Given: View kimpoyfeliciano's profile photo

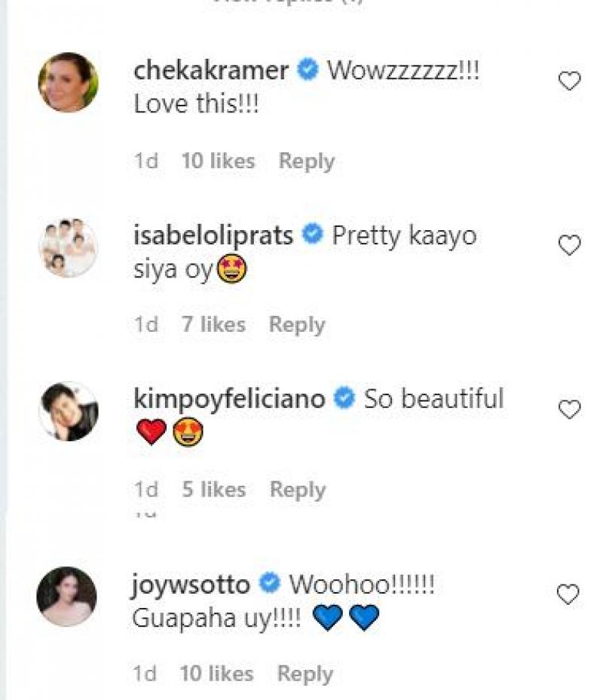Looking at the screenshot, I should click(x=68, y=411).
